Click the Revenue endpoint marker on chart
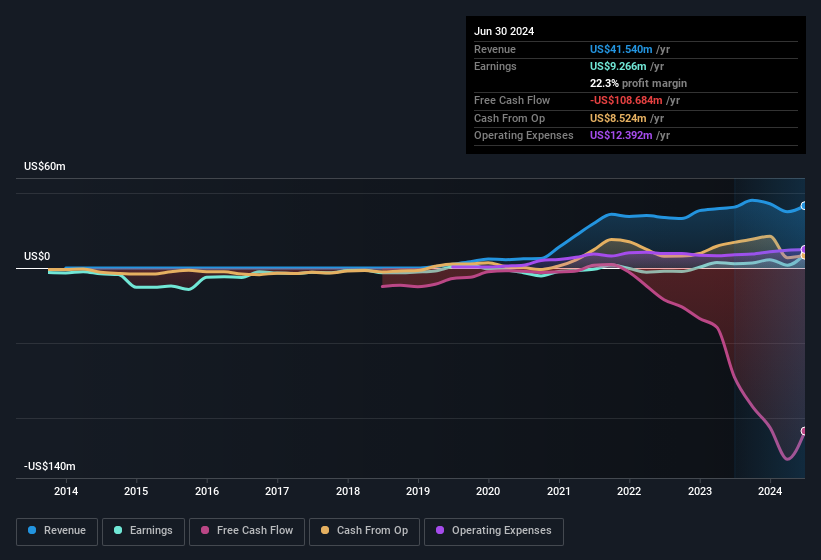The width and height of the screenshot is (821, 560). coord(804,206)
